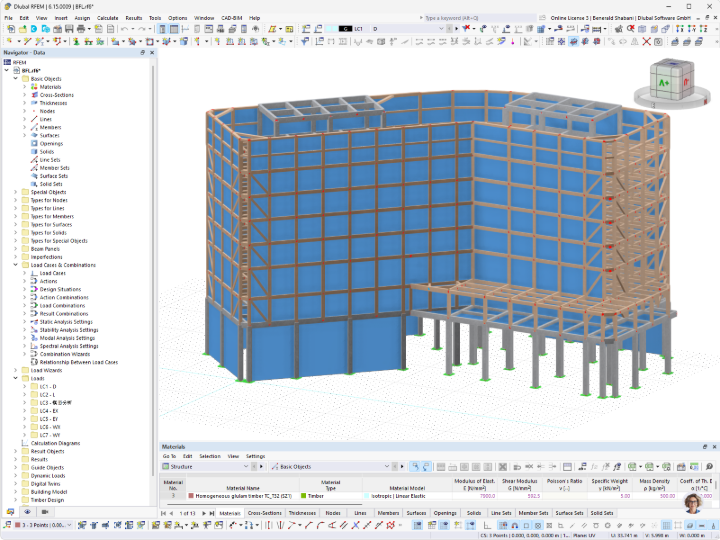720x540 pixels.
Task: Expand the Special Objects tree node
Action: click(16, 192)
